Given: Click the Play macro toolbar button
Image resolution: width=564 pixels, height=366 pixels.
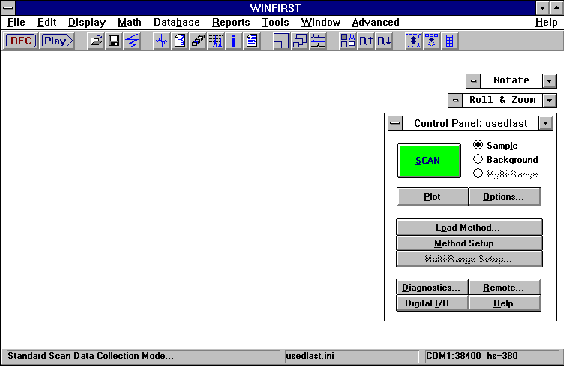Looking at the screenshot, I should pyautogui.click(x=57, y=41).
